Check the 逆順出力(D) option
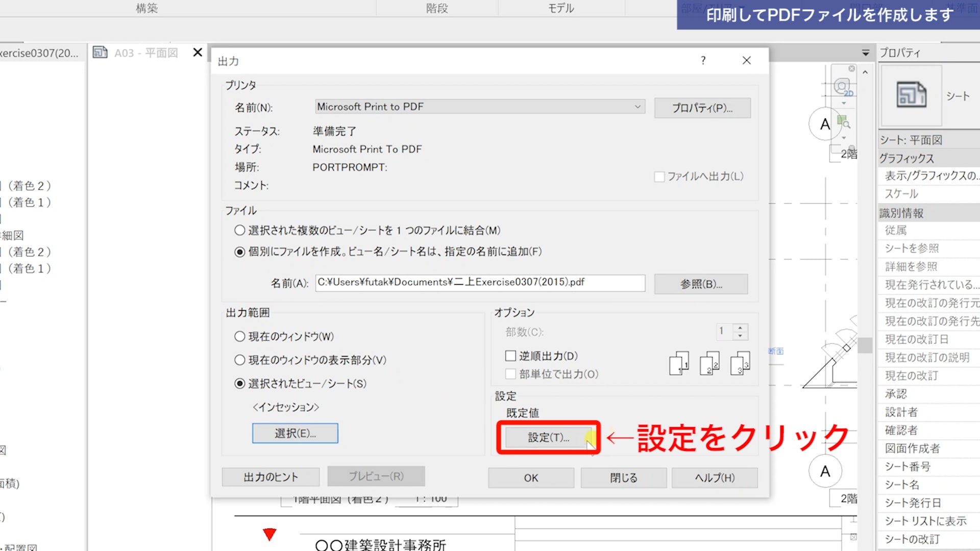Viewport: 980px width, 551px height. click(x=510, y=356)
